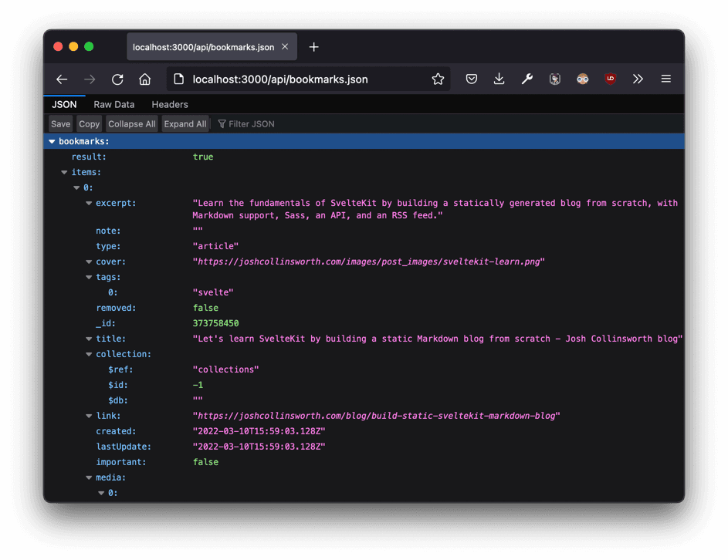Click the browser back arrow
The image size is (728, 560).
click(62, 79)
